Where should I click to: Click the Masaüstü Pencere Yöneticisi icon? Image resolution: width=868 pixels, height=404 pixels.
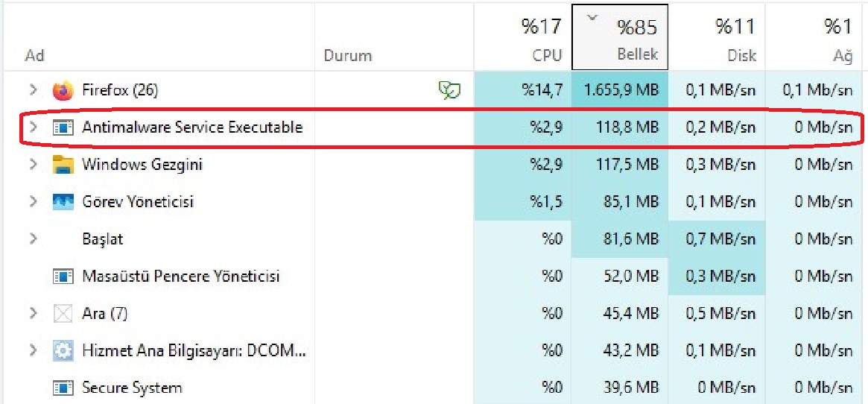click(x=63, y=277)
